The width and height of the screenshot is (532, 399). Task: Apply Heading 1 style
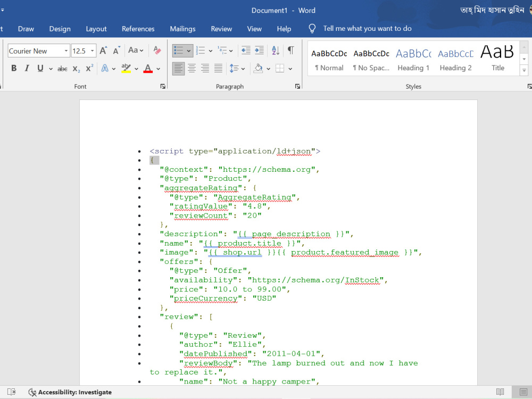tap(413, 60)
